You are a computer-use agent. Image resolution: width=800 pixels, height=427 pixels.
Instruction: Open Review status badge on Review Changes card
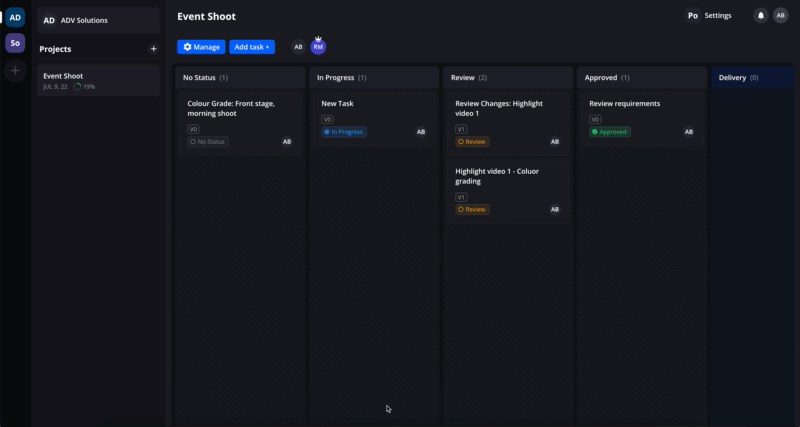(472, 142)
